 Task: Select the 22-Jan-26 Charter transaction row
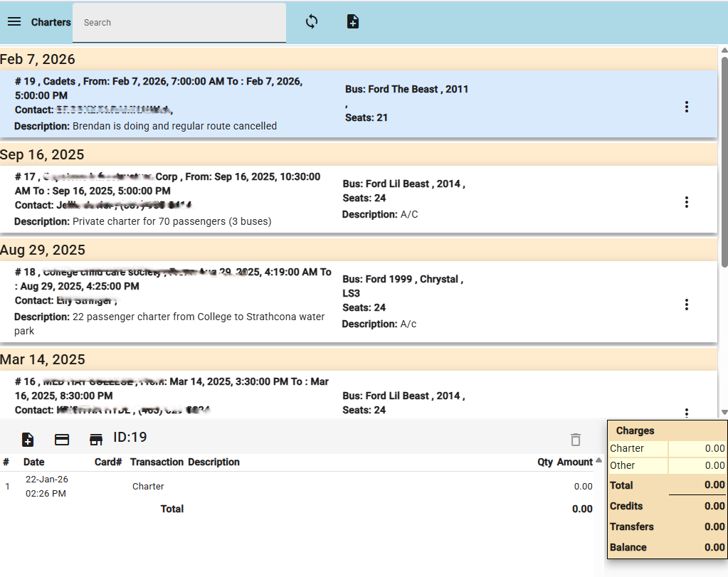pyautogui.click(x=297, y=486)
